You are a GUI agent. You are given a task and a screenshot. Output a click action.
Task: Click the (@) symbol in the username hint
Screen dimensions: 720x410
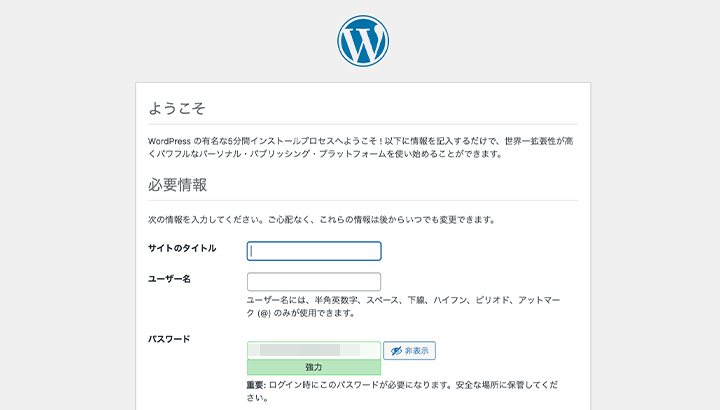click(x=263, y=313)
